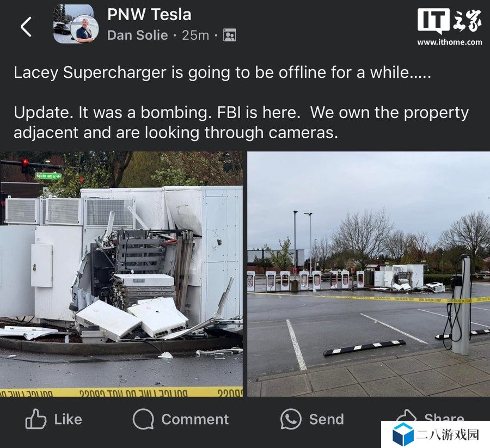The height and width of the screenshot is (448, 490).
Task: Click the speech bubble Comment icon
Action: (143, 419)
